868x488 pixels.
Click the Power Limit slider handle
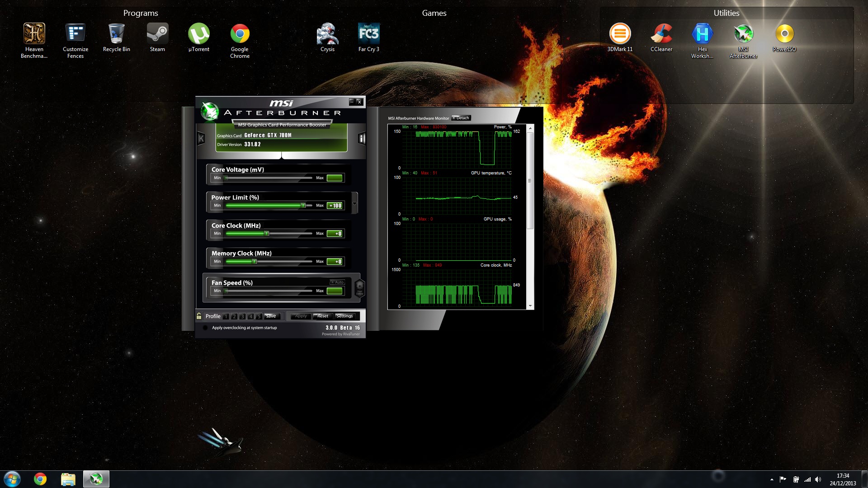tap(303, 206)
